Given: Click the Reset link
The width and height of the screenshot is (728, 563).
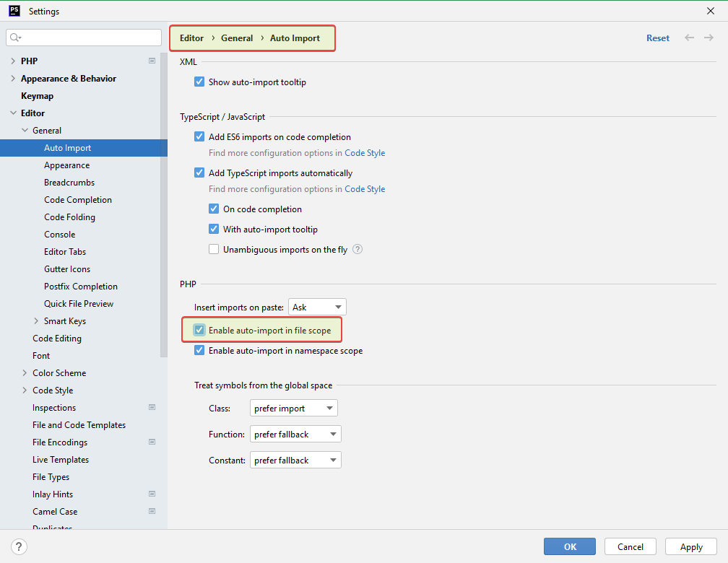Looking at the screenshot, I should [x=658, y=38].
